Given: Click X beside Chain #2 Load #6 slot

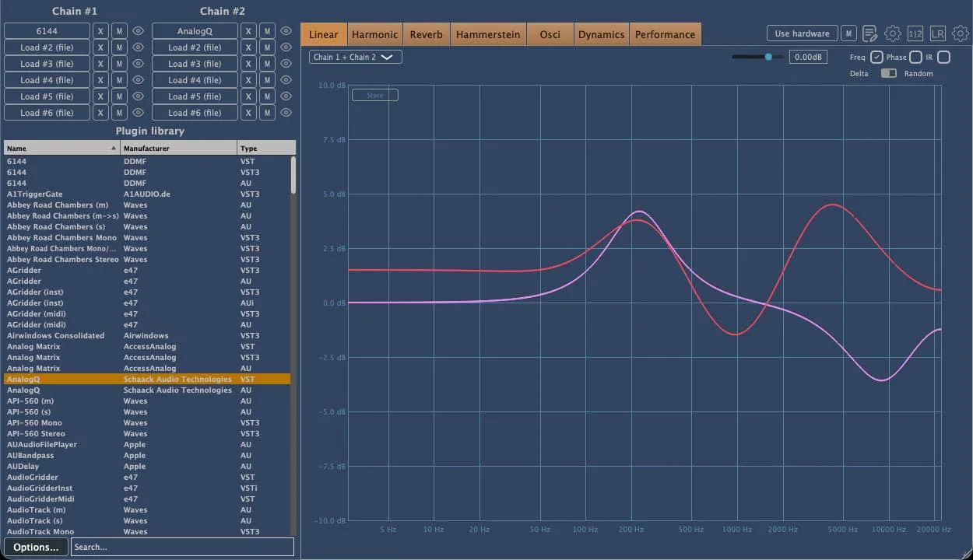Looking at the screenshot, I should pyautogui.click(x=248, y=113).
